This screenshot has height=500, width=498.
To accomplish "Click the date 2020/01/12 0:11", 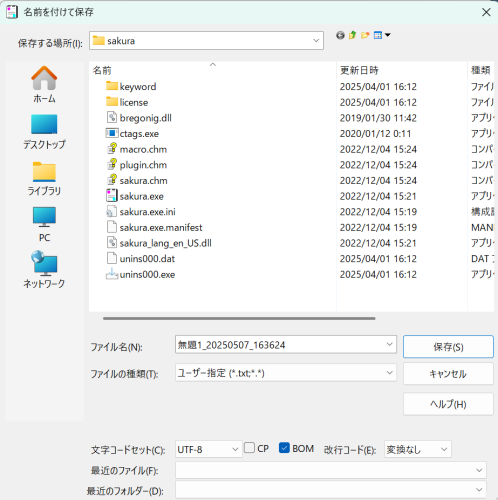I will pos(375,134).
